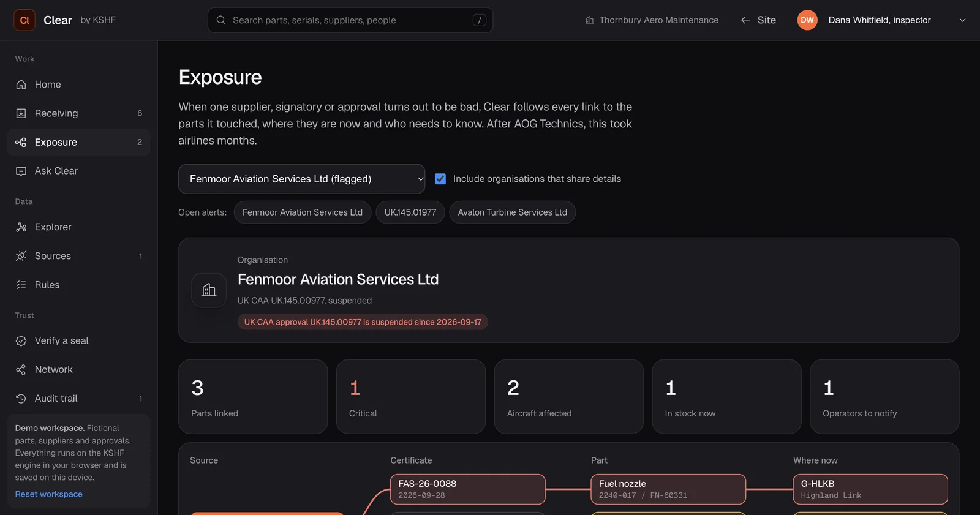Focus the search parts and serials field

(x=350, y=20)
